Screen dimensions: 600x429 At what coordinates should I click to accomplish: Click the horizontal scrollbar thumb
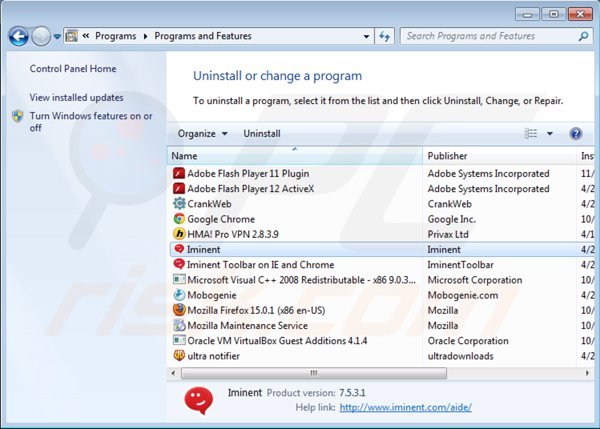tap(314, 373)
